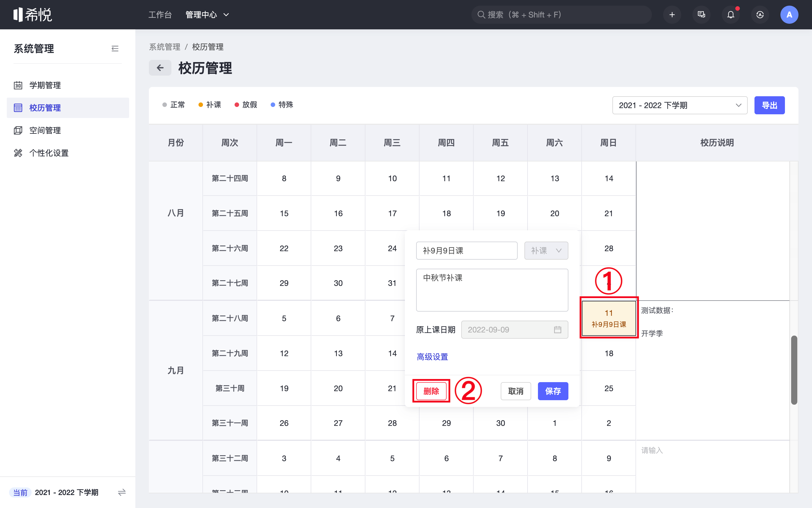
Task: Click the 八月 month label
Action: (175, 213)
